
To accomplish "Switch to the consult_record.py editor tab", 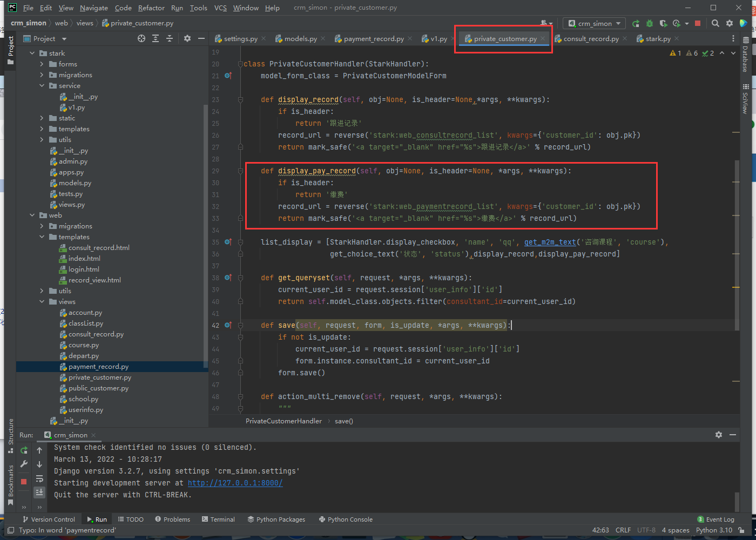I will [591, 39].
